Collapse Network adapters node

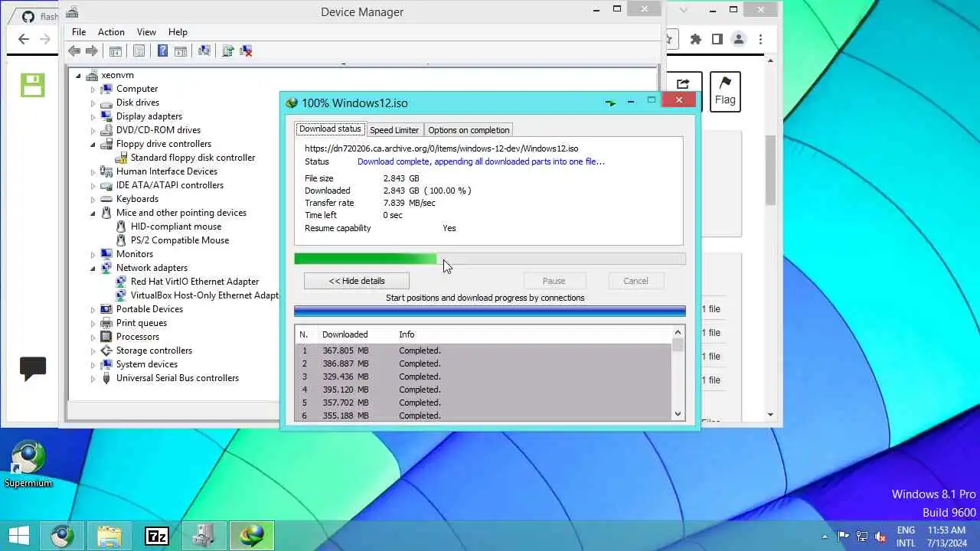click(93, 268)
